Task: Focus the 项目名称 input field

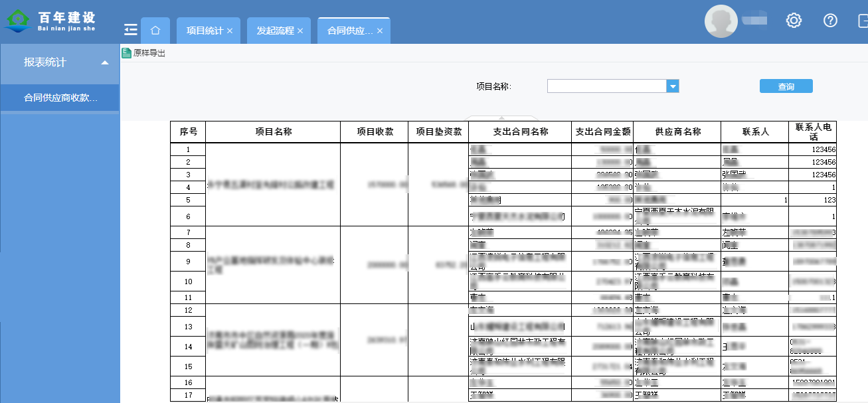Action: pyautogui.click(x=607, y=86)
